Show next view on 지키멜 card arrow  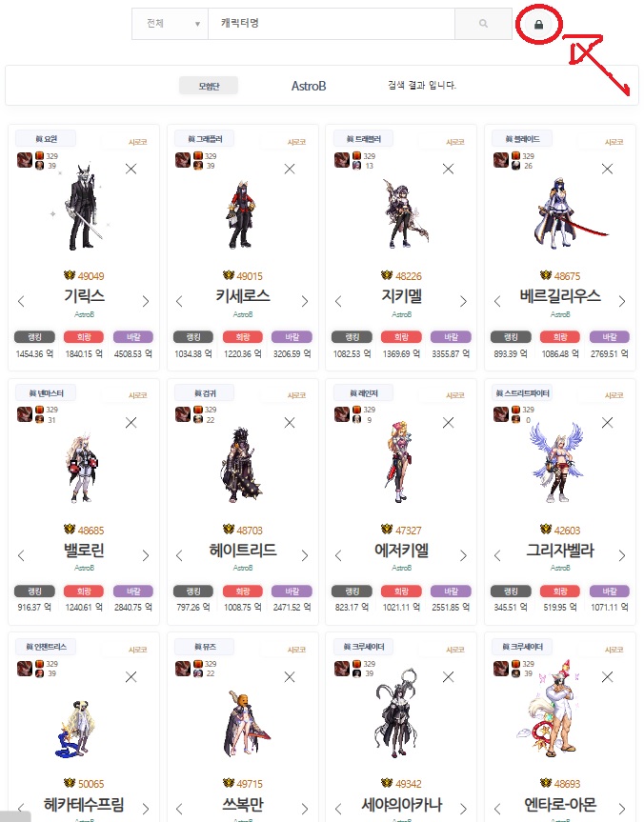tap(463, 301)
